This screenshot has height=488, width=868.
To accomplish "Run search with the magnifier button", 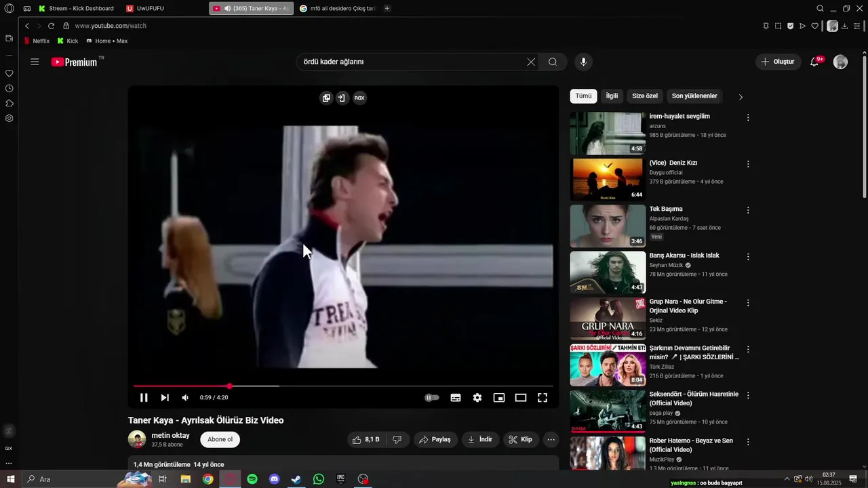I will [553, 62].
